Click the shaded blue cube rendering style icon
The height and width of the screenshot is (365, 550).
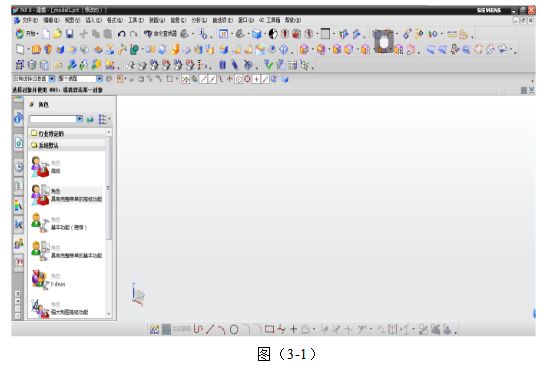pyautogui.click(x=257, y=34)
